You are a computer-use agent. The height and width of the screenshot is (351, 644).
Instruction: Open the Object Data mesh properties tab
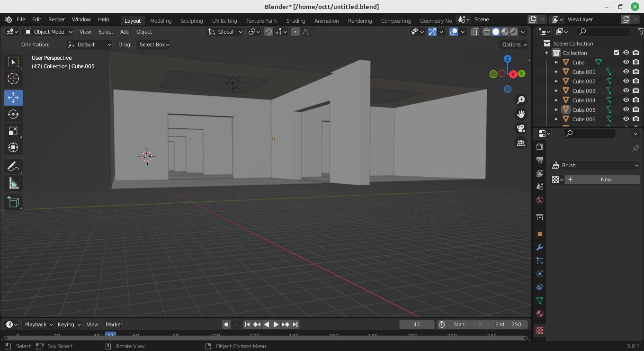tap(539, 300)
